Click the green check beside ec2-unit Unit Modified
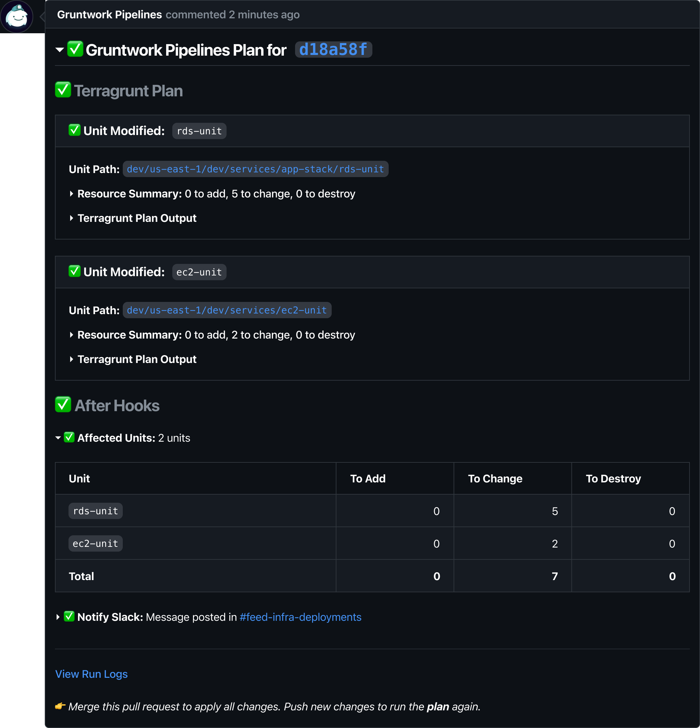The height and width of the screenshot is (728, 700). point(74,271)
